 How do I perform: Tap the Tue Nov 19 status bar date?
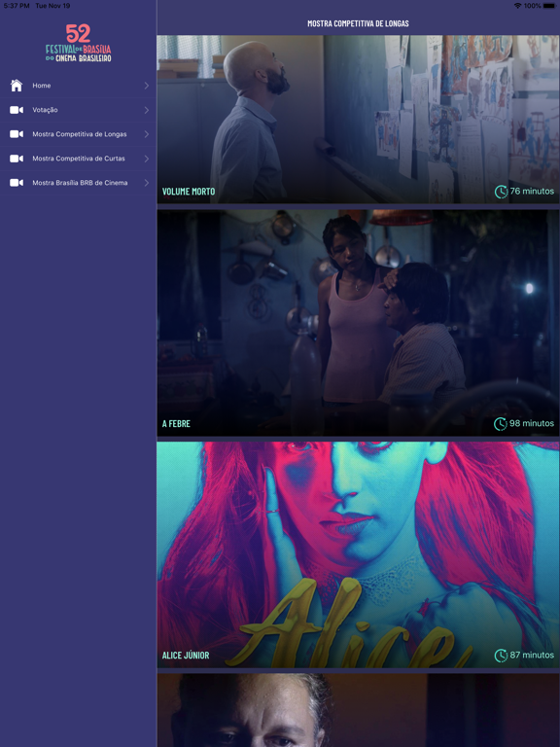[x=52, y=6]
